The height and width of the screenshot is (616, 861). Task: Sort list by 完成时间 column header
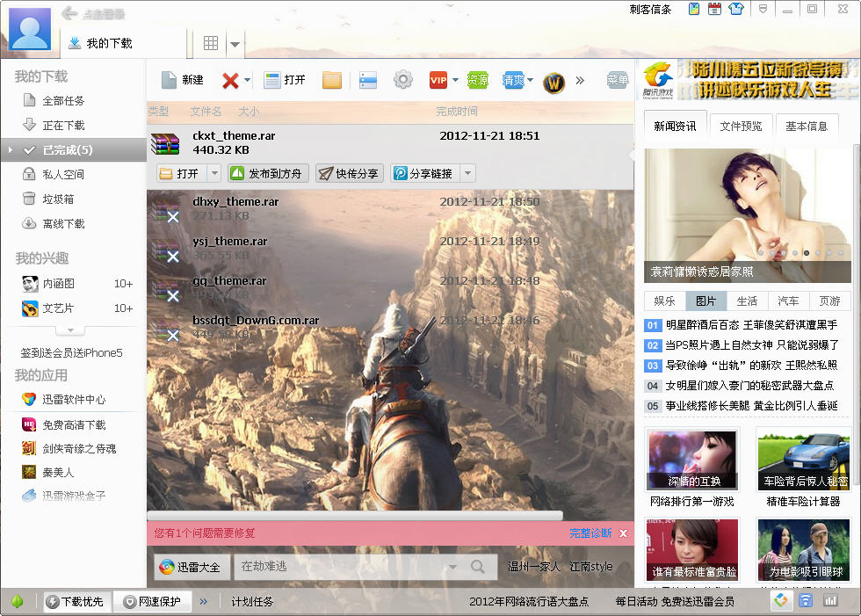tap(456, 112)
